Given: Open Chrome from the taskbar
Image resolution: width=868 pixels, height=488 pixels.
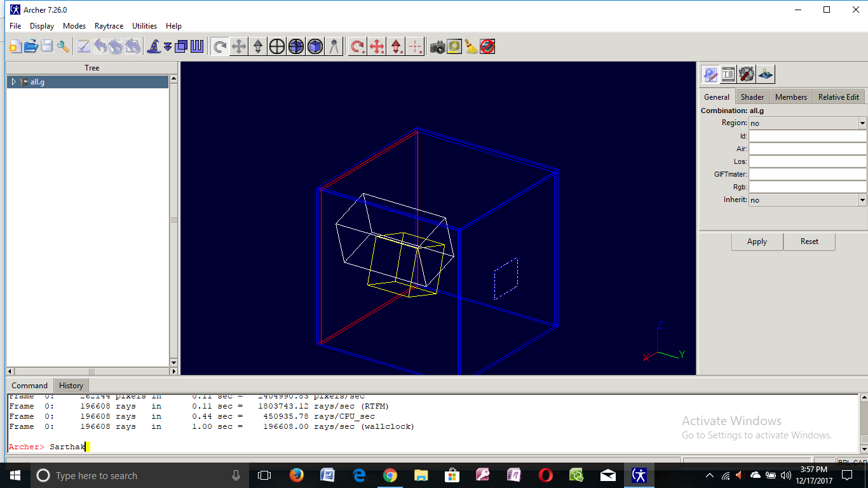Looking at the screenshot, I should point(390,475).
